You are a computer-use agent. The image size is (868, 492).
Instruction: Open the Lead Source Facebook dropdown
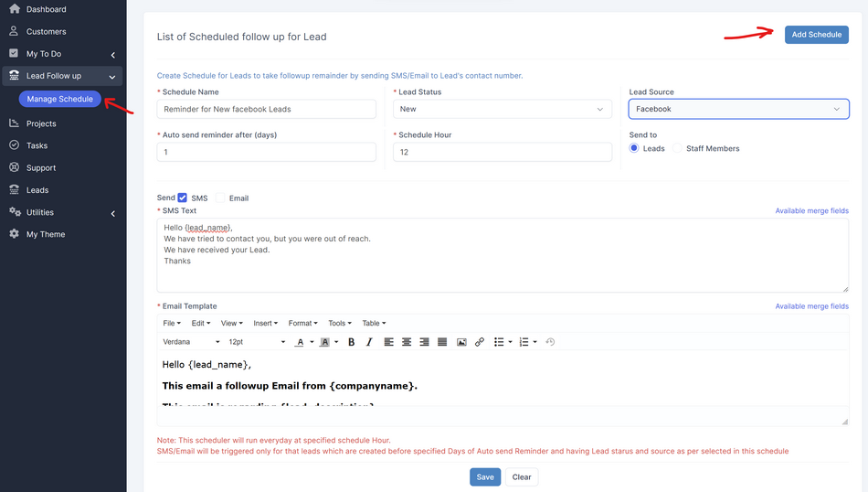coord(738,109)
